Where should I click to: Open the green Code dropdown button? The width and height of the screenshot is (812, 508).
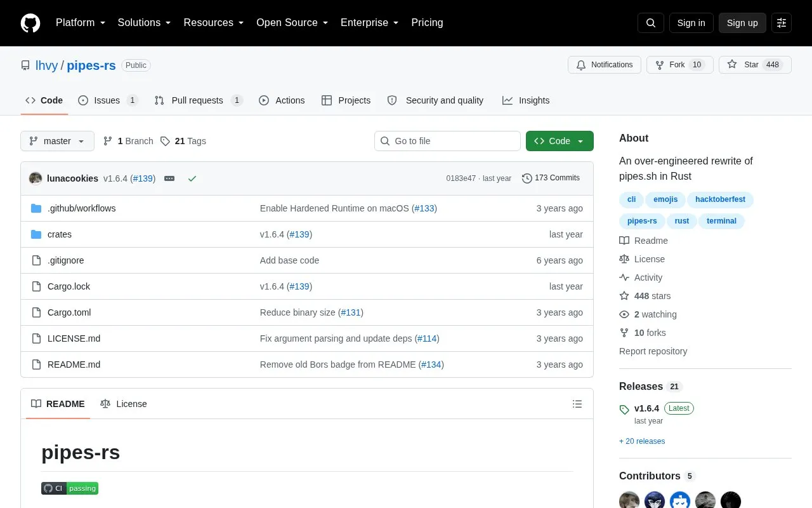click(560, 141)
